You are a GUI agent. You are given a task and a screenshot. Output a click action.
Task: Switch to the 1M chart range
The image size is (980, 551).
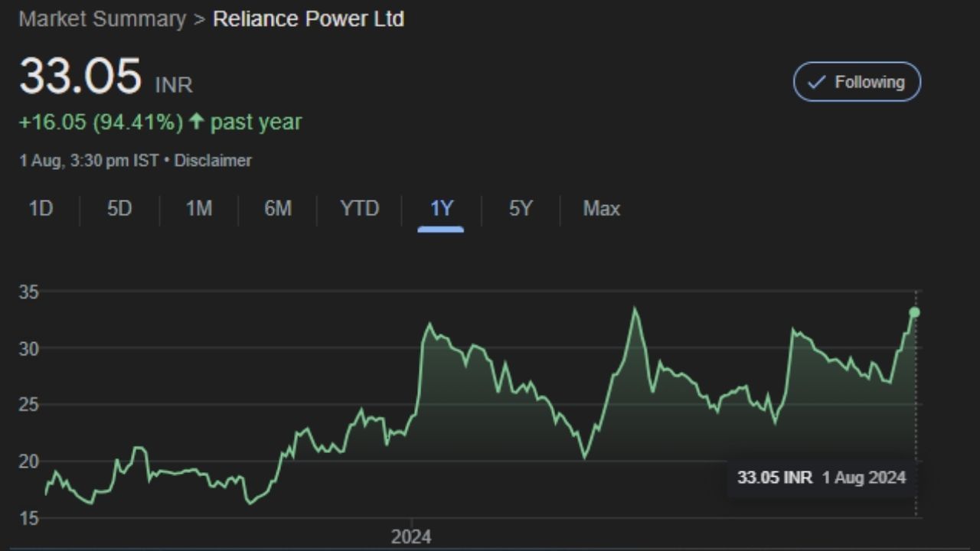pyautogui.click(x=199, y=208)
